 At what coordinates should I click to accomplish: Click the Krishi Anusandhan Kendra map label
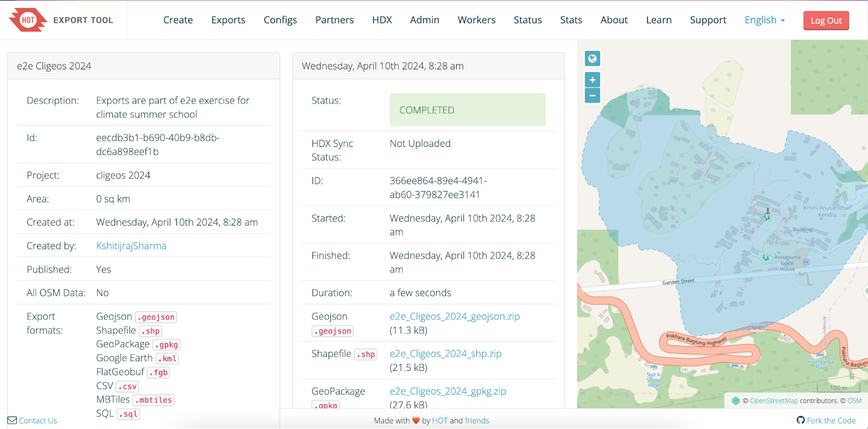(827, 211)
